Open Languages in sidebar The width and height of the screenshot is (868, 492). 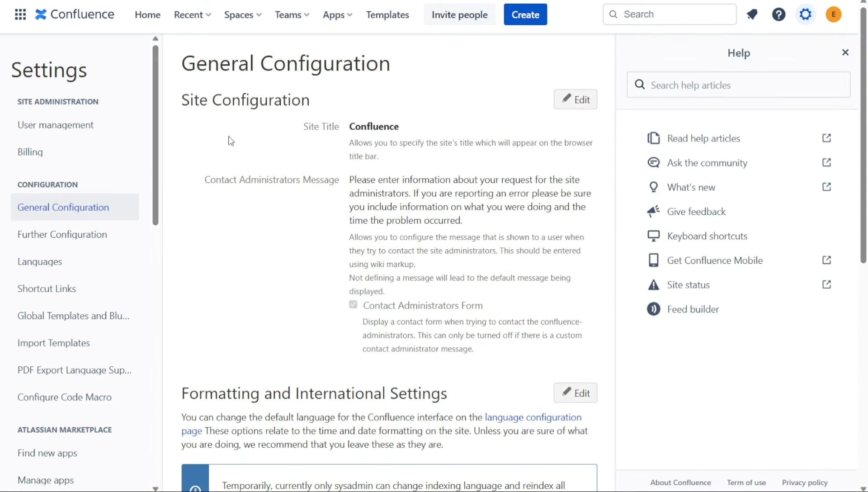[40, 261]
